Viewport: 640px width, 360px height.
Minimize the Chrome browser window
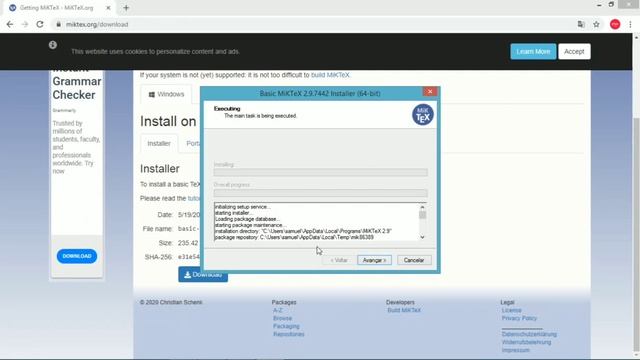(599, 5)
